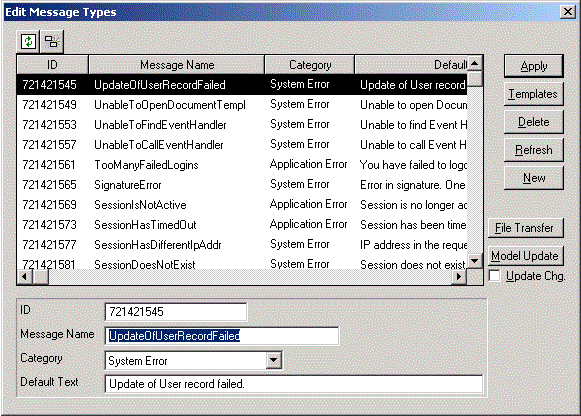The width and height of the screenshot is (581, 416).
Task: Sort by the Category column header
Action: click(310, 65)
